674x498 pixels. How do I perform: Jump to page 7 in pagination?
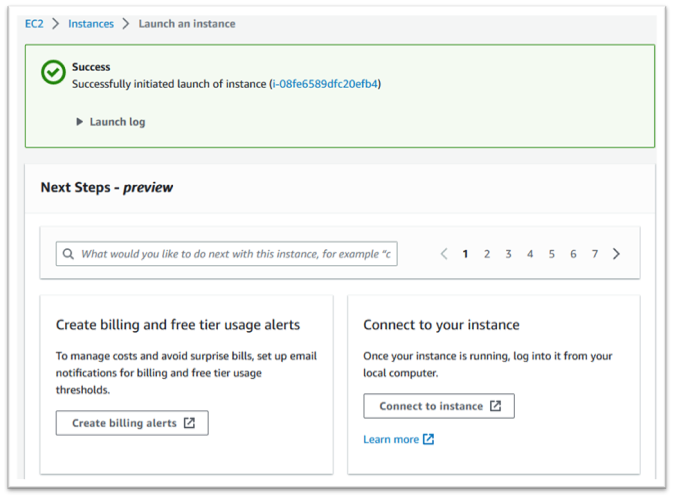(594, 254)
